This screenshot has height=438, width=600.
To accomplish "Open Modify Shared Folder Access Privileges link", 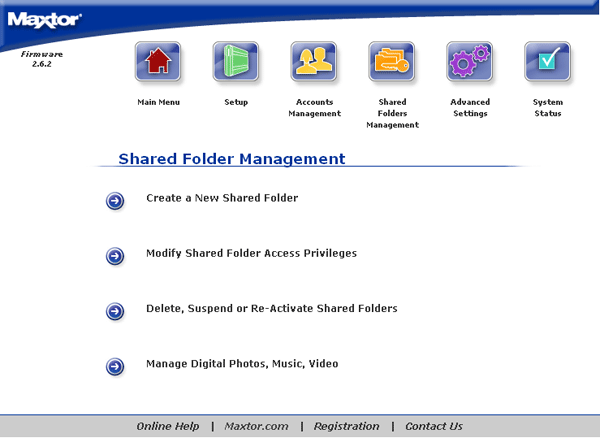I will [251, 253].
